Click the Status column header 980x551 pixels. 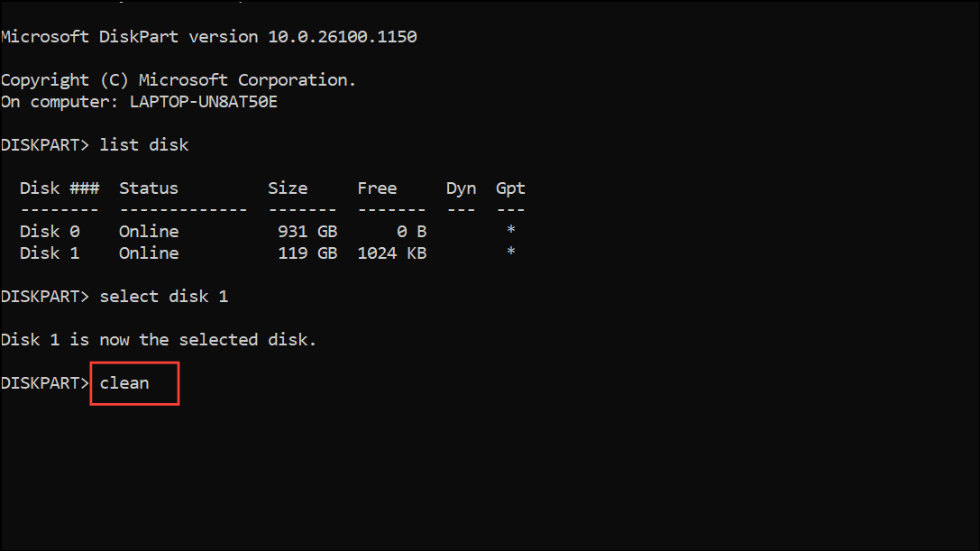[x=149, y=188]
